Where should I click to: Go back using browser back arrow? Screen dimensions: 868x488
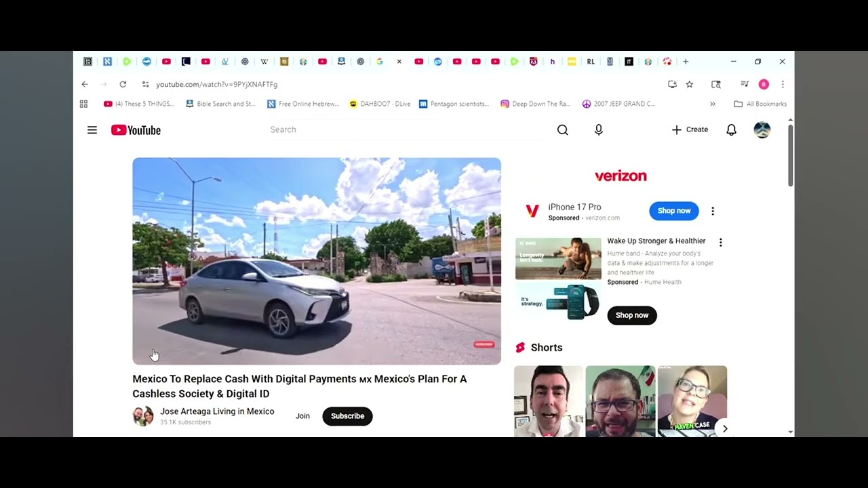click(85, 84)
